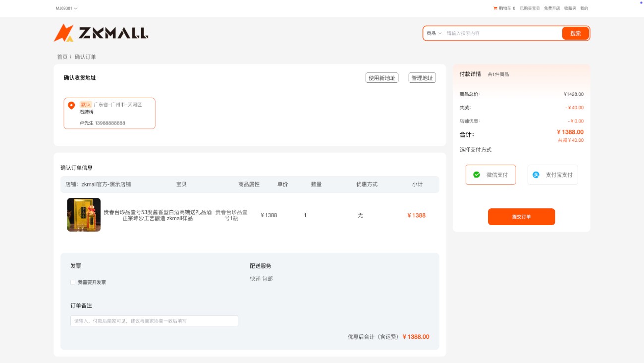Click 确认订单 in breadcrumb
The height and width of the screenshot is (363, 644).
coord(85,57)
